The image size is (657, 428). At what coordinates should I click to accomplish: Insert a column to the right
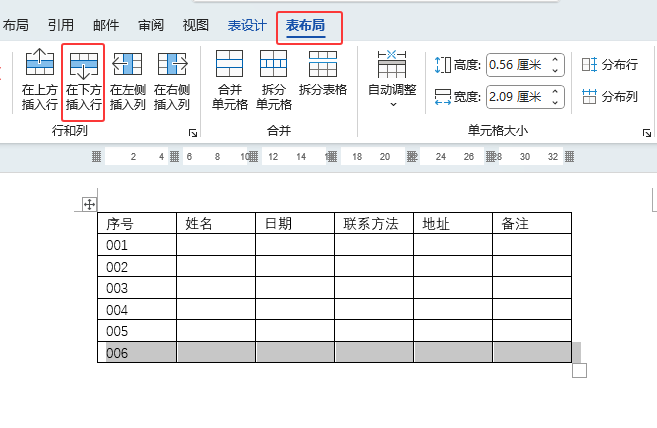[172, 80]
